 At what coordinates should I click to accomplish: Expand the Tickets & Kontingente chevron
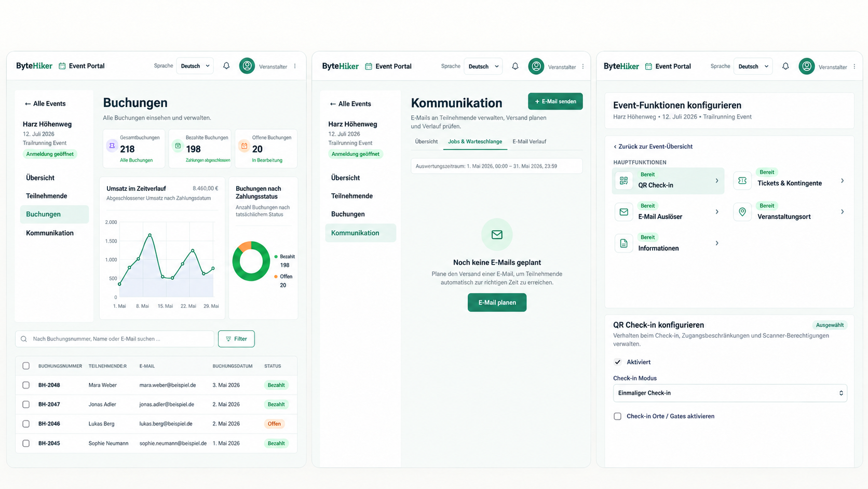[842, 181]
